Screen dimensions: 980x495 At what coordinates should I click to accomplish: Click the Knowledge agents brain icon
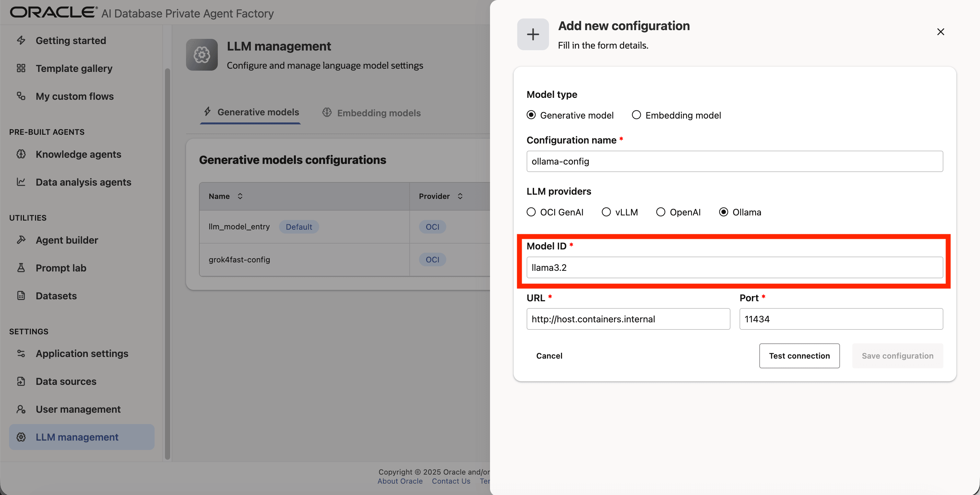21,154
